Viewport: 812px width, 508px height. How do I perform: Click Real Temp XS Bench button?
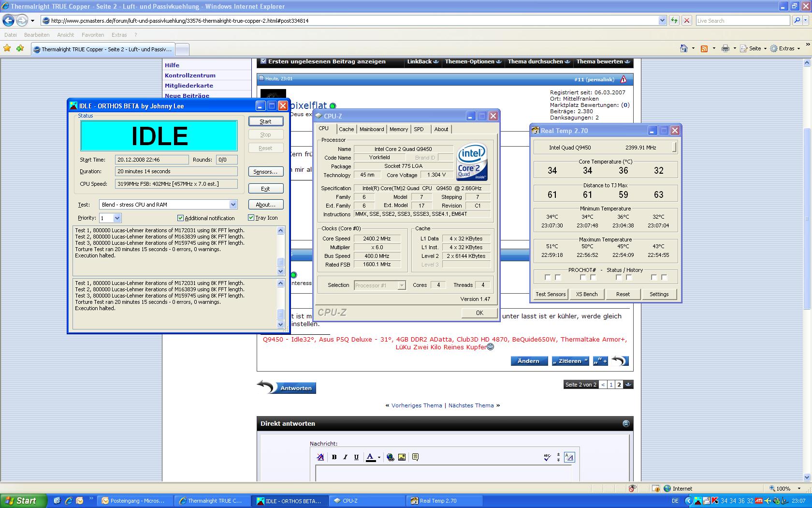[587, 294]
